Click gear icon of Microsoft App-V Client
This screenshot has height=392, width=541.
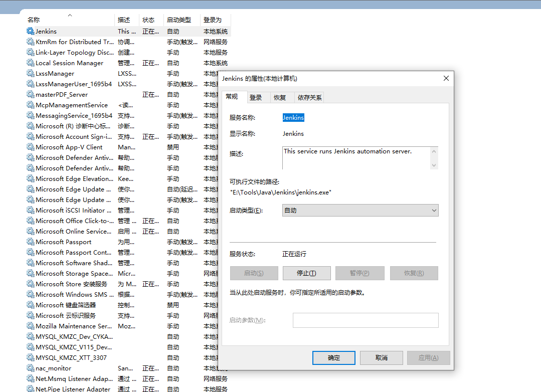(31, 147)
